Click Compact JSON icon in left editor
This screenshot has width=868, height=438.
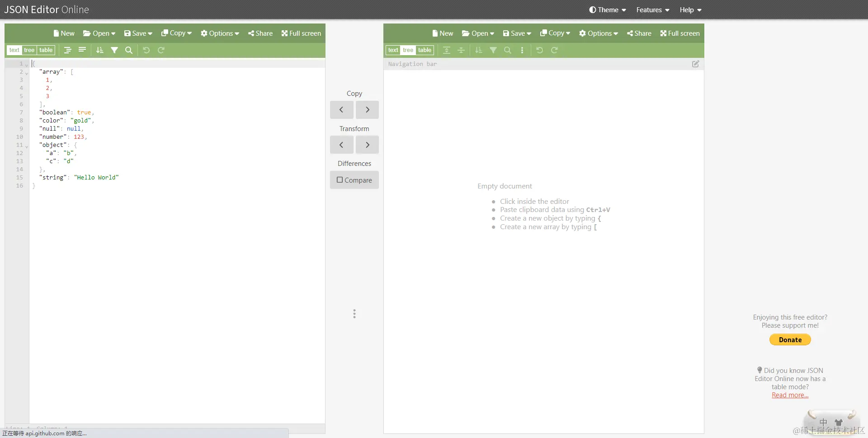82,50
